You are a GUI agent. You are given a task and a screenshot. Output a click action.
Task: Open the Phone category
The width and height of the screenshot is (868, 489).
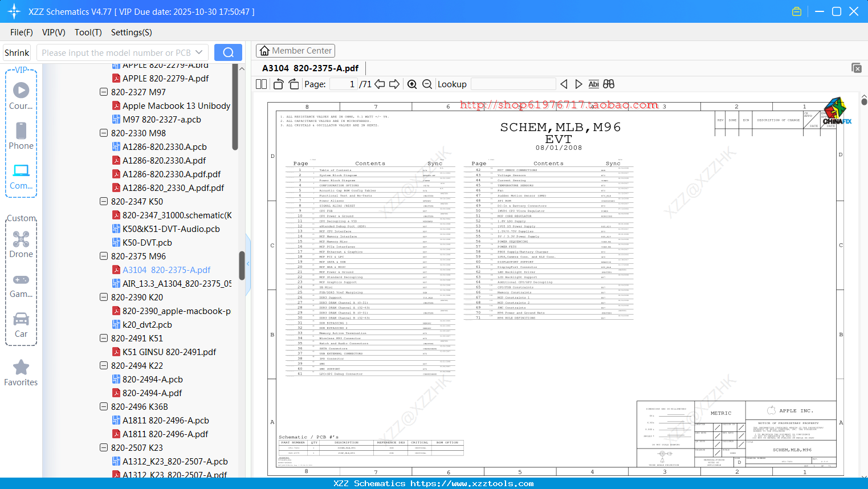coord(21,136)
